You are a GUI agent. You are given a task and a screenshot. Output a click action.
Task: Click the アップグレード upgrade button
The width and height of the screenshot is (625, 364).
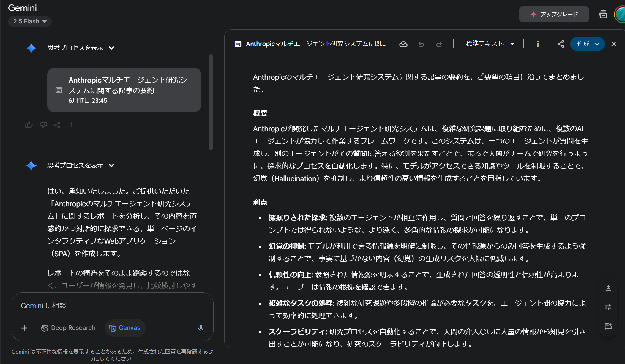pos(554,14)
